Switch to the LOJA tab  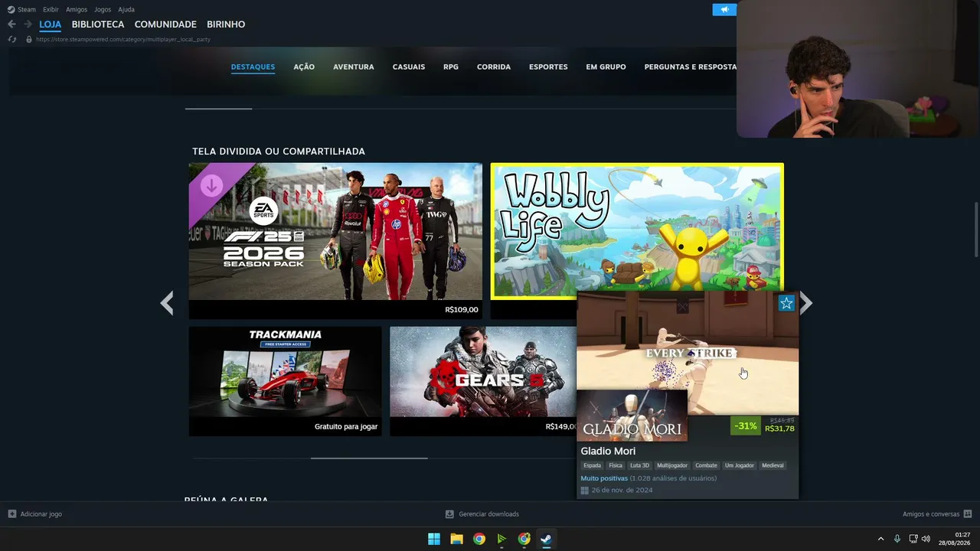[51, 24]
